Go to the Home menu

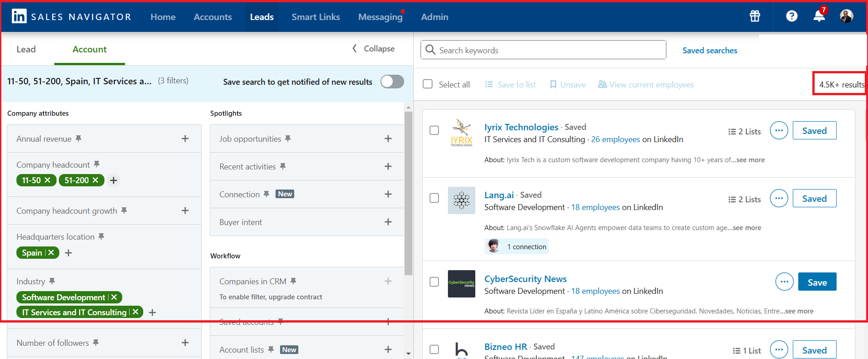coord(163,17)
